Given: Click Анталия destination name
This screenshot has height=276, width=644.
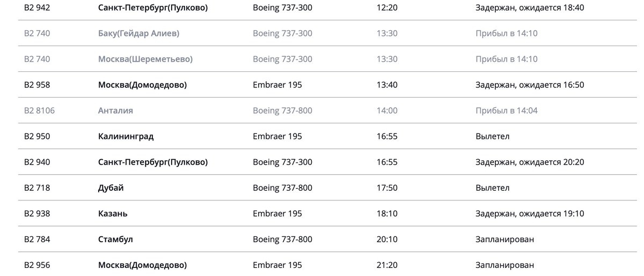Looking at the screenshot, I should 115,110.
